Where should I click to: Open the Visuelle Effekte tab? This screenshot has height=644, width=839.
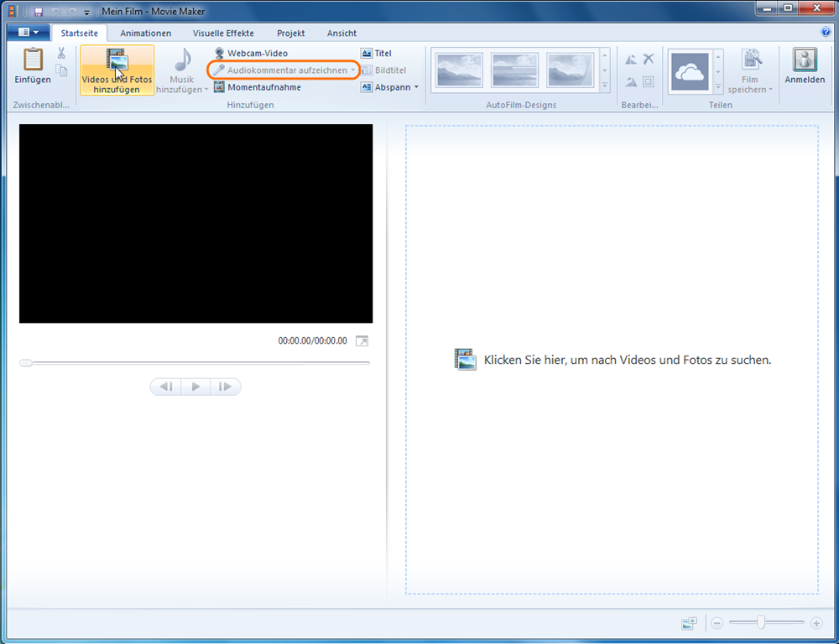pos(224,33)
